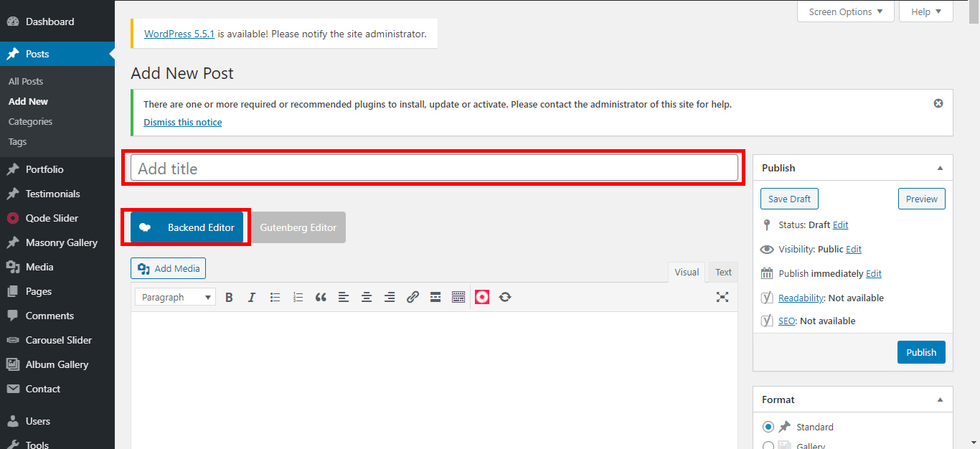The height and width of the screenshot is (449, 980).
Task: Open Portfolio menu in sidebar
Action: [x=57, y=169]
